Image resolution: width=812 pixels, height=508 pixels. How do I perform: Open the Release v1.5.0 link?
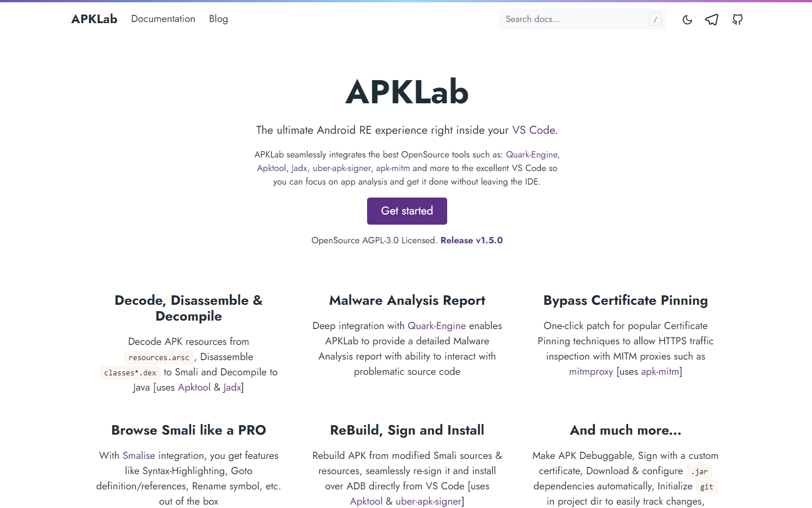tap(471, 240)
